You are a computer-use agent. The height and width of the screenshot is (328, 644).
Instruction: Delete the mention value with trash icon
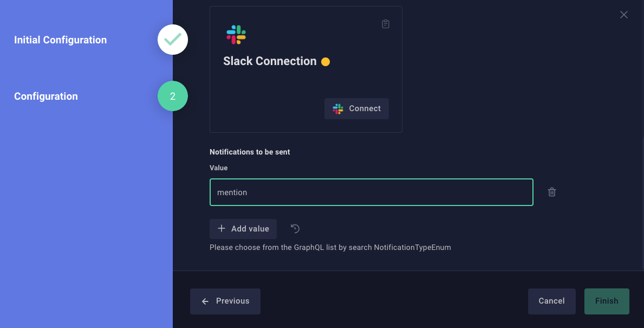click(x=551, y=192)
